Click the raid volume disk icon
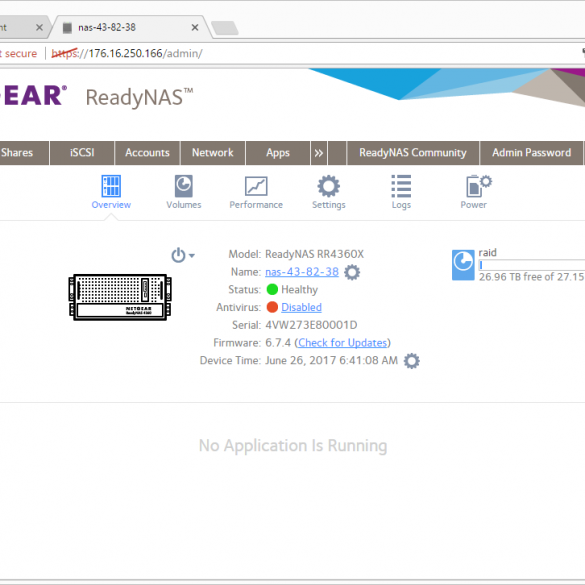Image resolution: width=585 pixels, height=585 pixels. 463,265
